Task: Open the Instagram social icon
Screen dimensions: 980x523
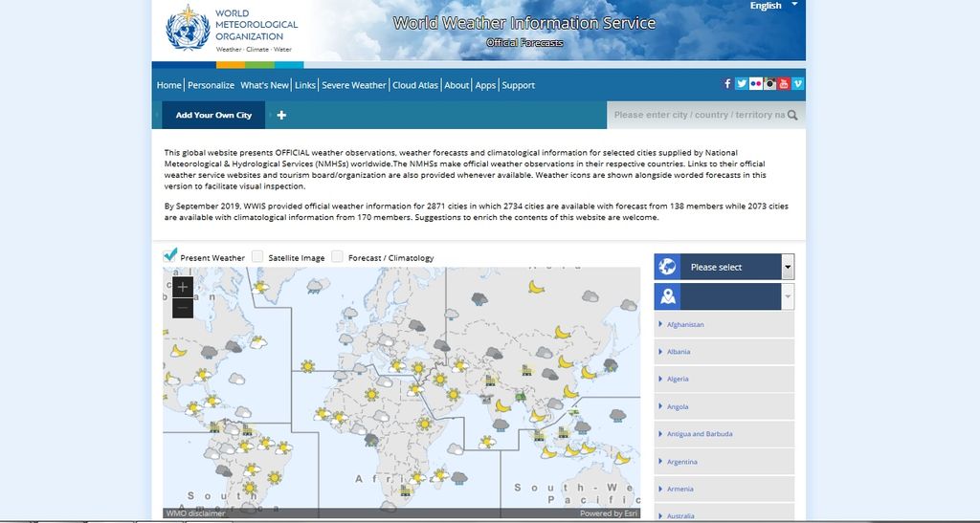Action: point(770,83)
